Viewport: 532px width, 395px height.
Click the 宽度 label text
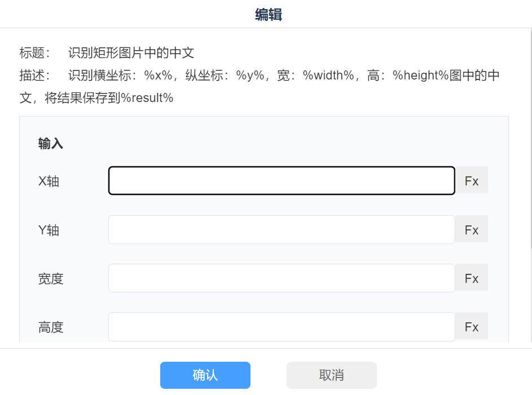51,279
